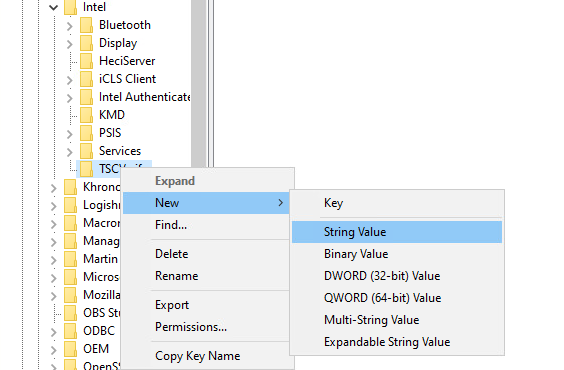Select the Intel Authenticate tree item
Image resolution: width=564 pixels, height=370 pixels.
point(145,97)
